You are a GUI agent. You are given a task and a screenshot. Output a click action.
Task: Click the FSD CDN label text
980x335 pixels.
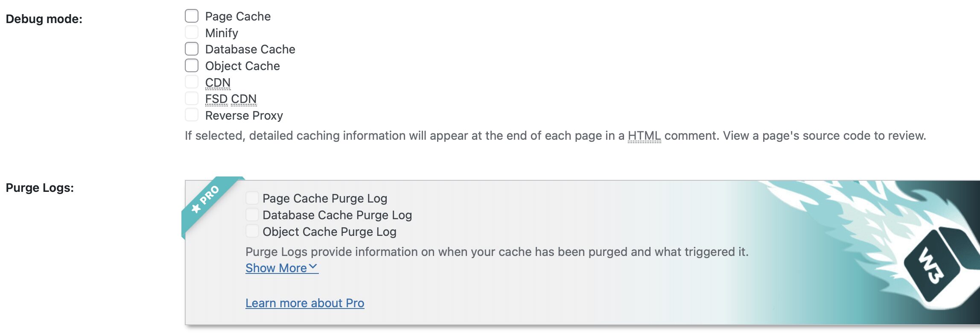pos(231,99)
